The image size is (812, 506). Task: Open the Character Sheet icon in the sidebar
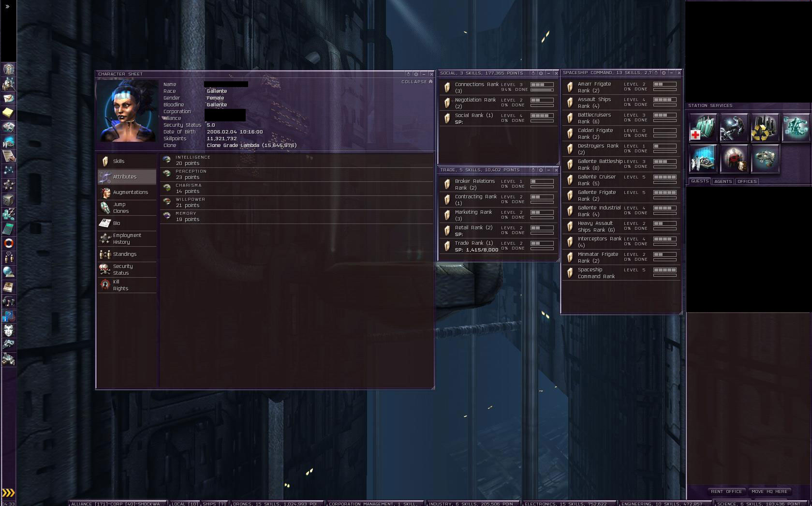(x=9, y=69)
